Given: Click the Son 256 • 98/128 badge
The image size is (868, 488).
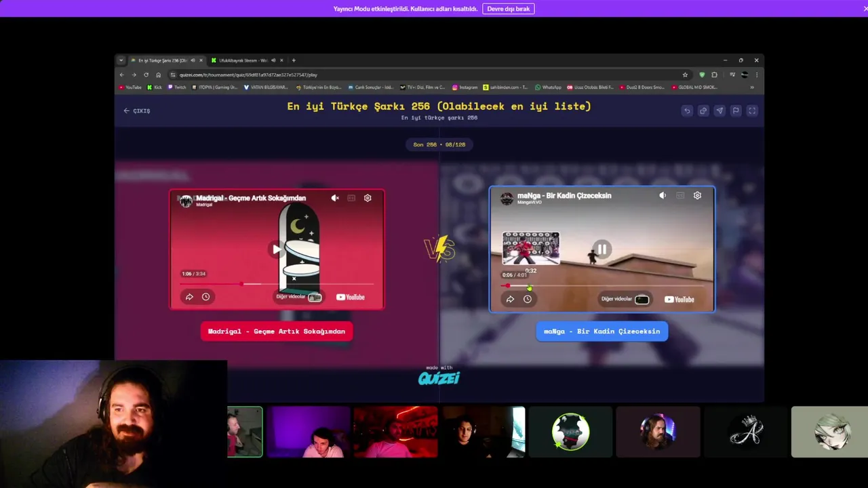Looking at the screenshot, I should pyautogui.click(x=439, y=144).
